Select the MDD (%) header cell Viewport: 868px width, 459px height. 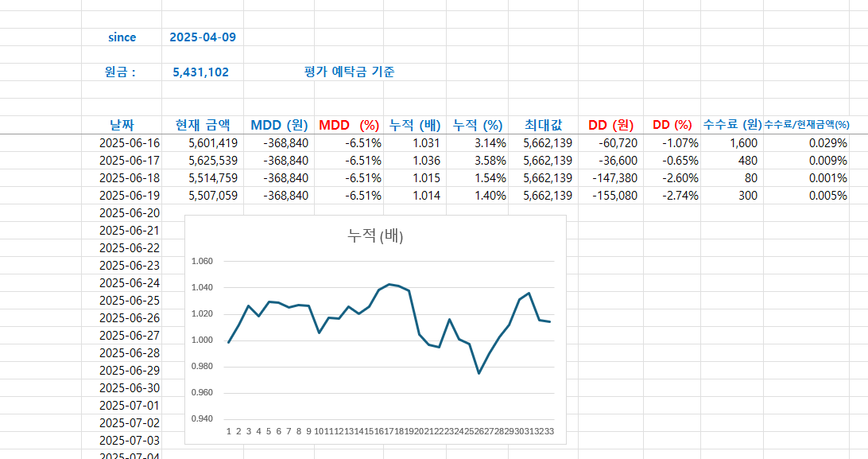(349, 125)
